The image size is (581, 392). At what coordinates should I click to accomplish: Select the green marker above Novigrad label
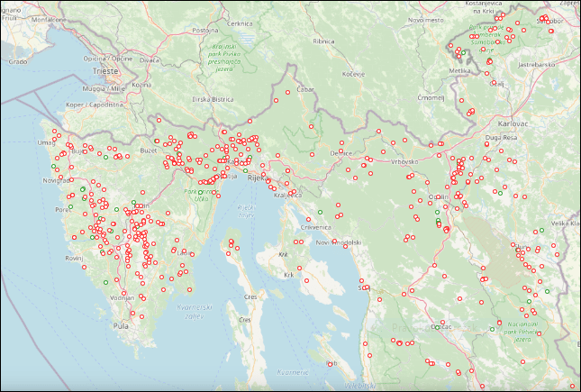point(55,168)
